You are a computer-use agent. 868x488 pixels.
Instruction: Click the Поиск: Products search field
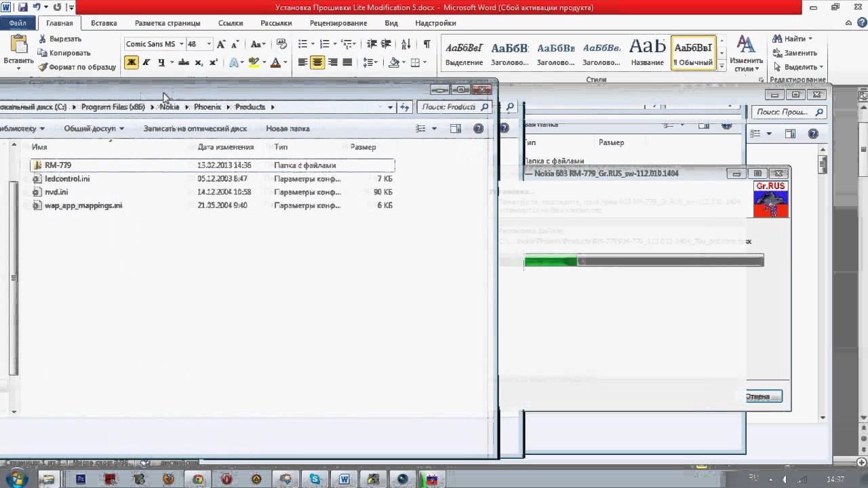(454, 106)
